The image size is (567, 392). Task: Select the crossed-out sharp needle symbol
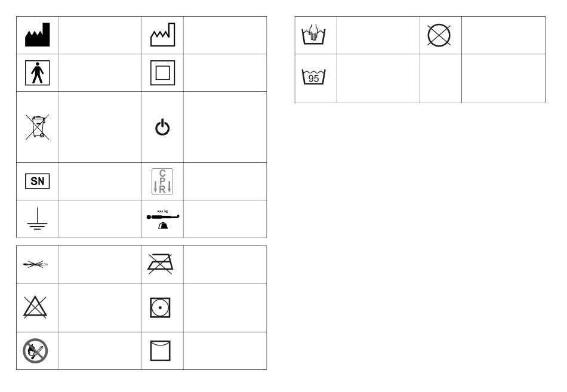35,264
